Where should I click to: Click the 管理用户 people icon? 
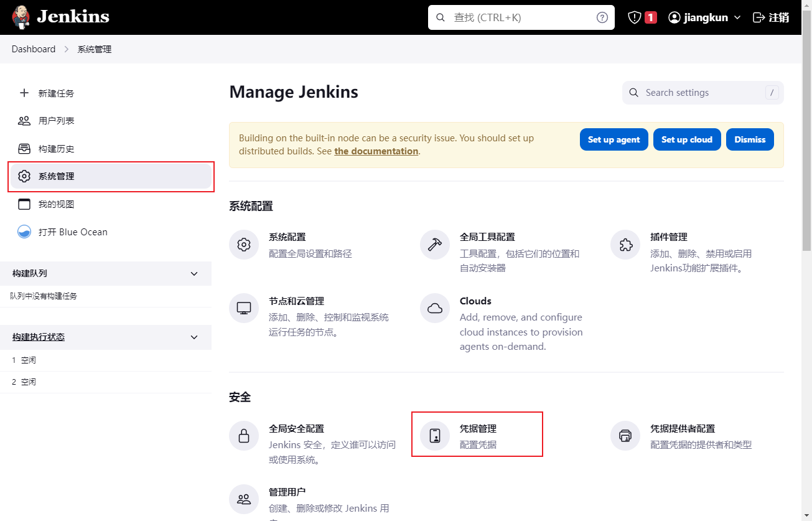click(x=244, y=499)
